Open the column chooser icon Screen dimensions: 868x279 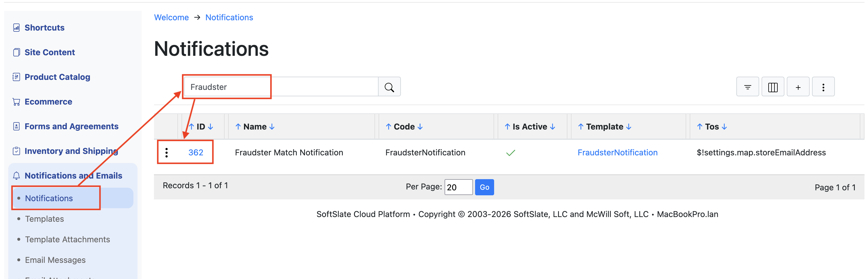(x=772, y=87)
